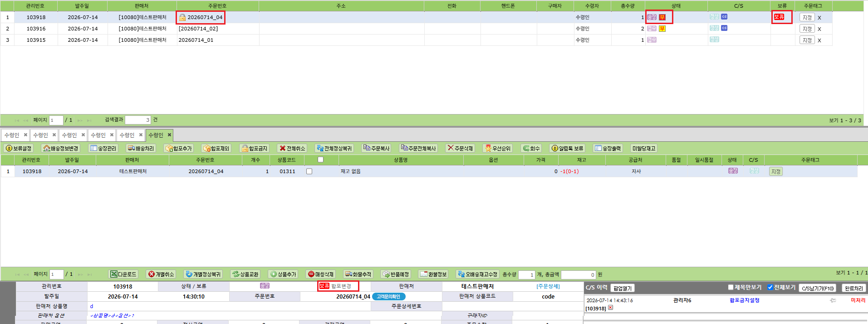Open 배송정보변경 delivery info change

[x=60, y=148]
